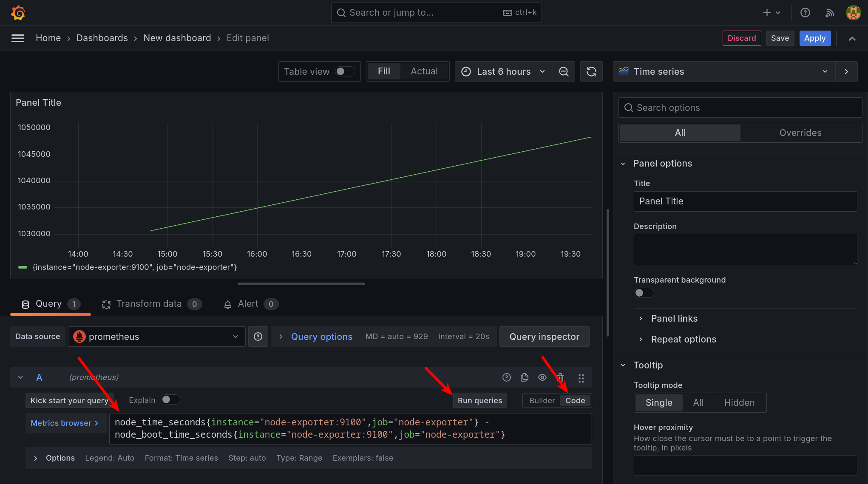
Task: Open the hamburger navigation menu
Action: [x=18, y=38]
